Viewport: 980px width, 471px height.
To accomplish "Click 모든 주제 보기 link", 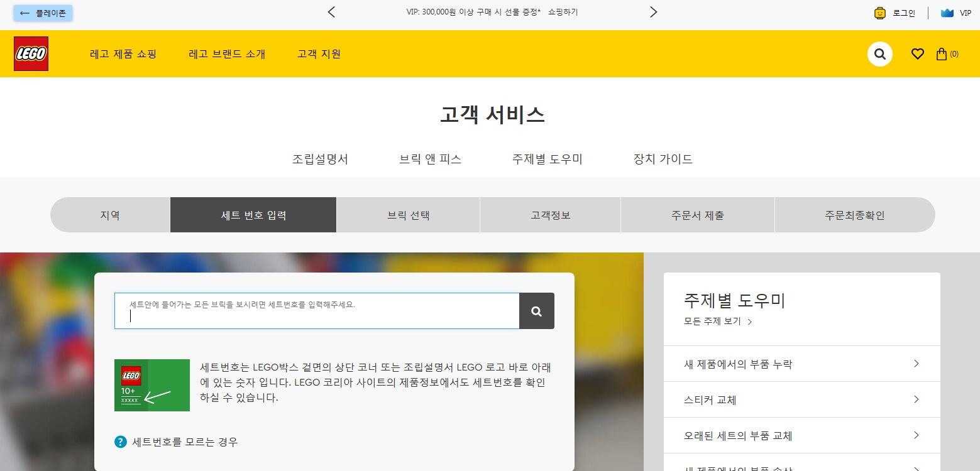I will pyautogui.click(x=718, y=322).
